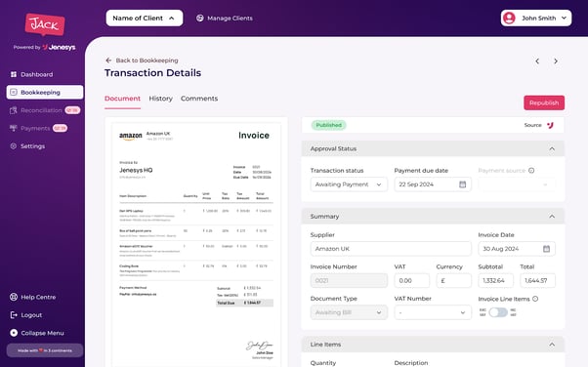Open the Payment source dropdown

(517, 184)
